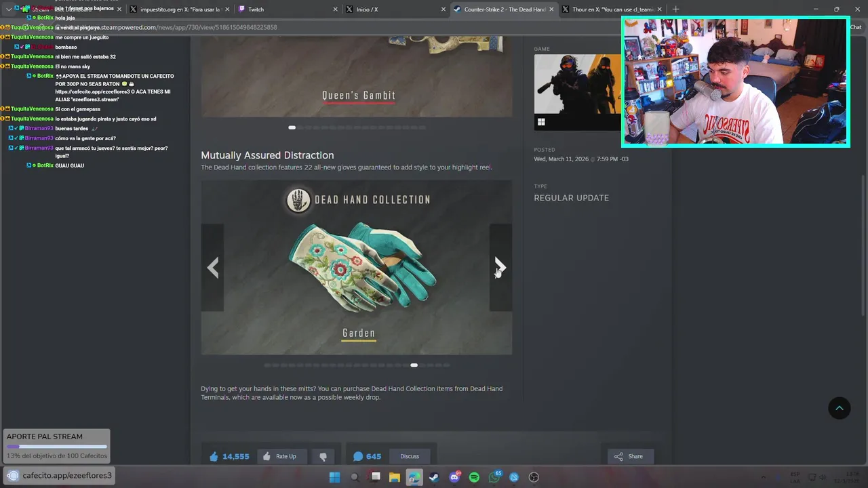Click the Mutually Assured Distraction heading
Image resolution: width=868 pixels, height=488 pixels.
pyautogui.click(x=267, y=155)
